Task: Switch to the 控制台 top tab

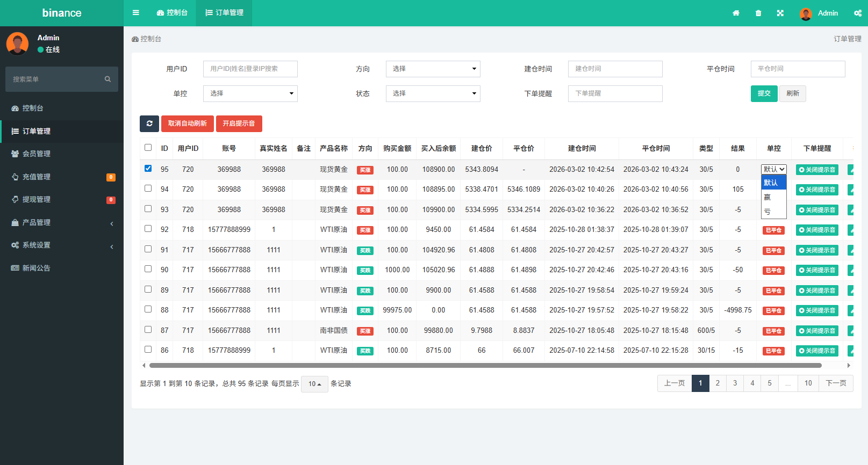Action: pos(173,13)
